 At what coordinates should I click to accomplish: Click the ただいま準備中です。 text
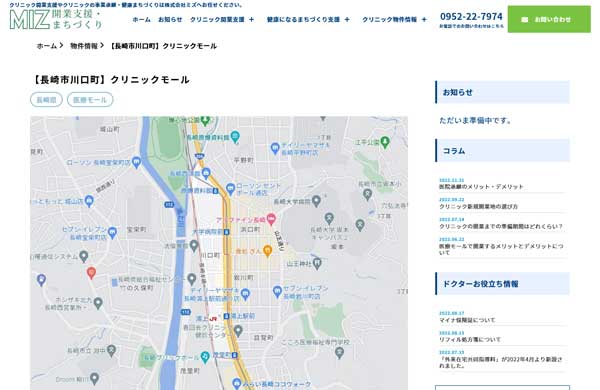tap(475, 121)
